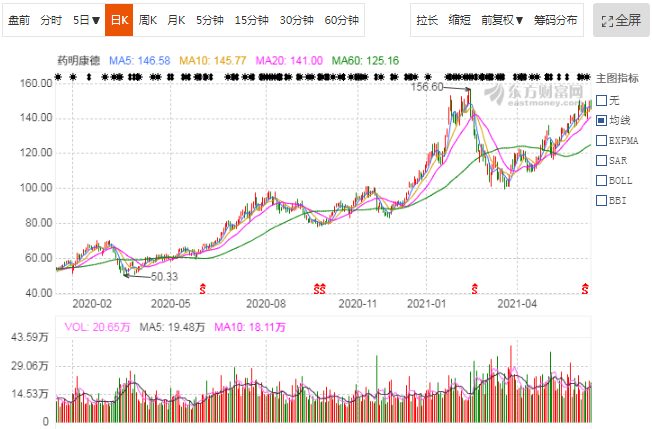The height and width of the screenshot is (429, 652).
Task: Click the red dividend marker after 2021-01
Action: 473,287
